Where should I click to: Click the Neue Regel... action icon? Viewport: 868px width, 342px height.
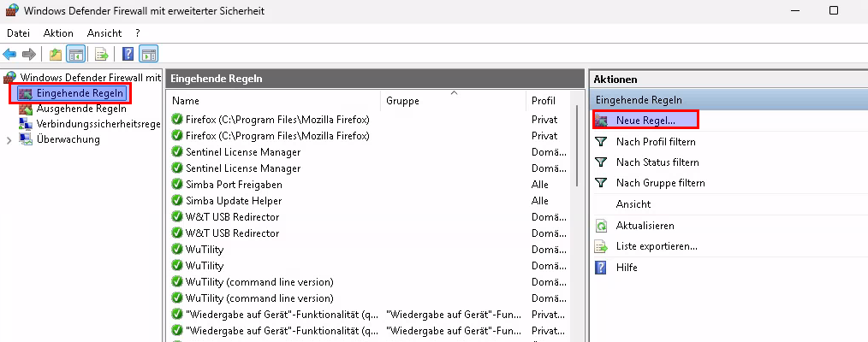tap(601, 121)
